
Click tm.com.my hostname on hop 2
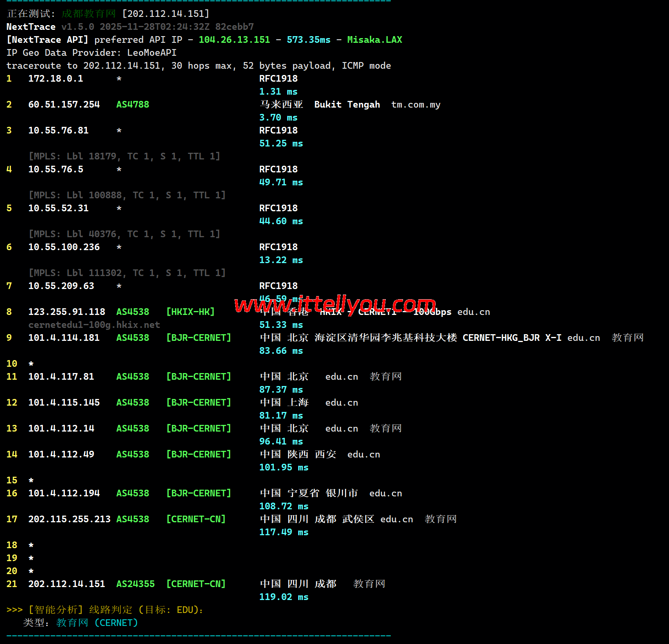(x=416, y=104)
